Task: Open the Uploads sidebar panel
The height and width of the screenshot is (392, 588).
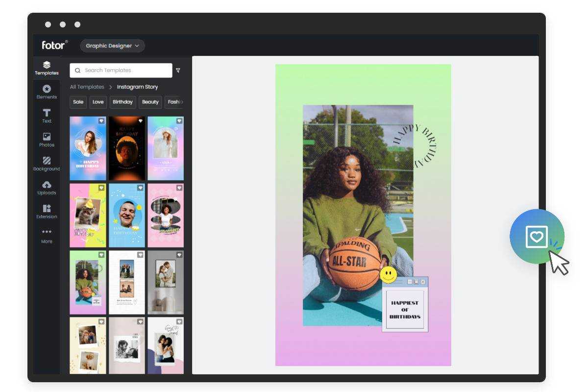Action: coord(47,188)
